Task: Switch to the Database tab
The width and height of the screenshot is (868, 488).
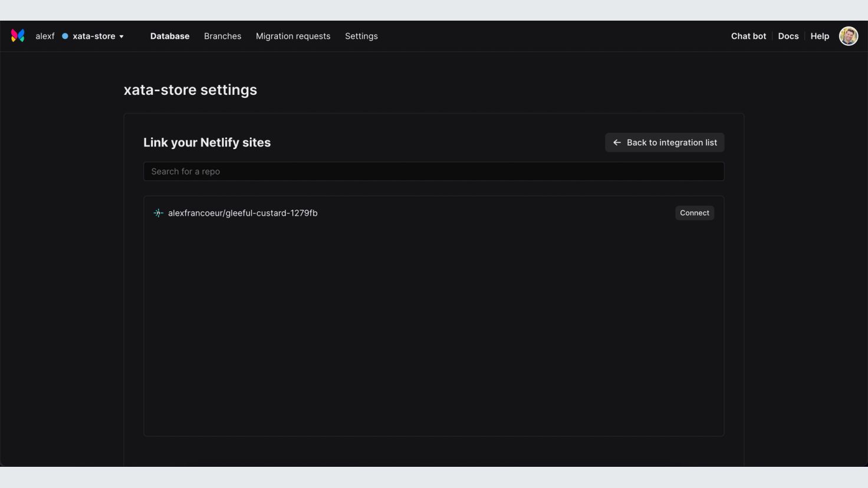Action: pos(170,36)
